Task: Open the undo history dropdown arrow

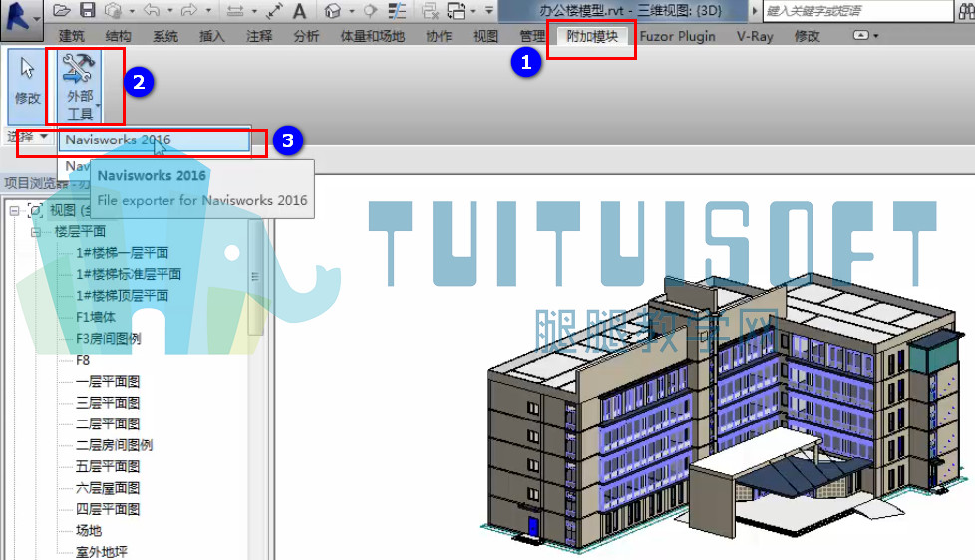Action: pos(169,11)
